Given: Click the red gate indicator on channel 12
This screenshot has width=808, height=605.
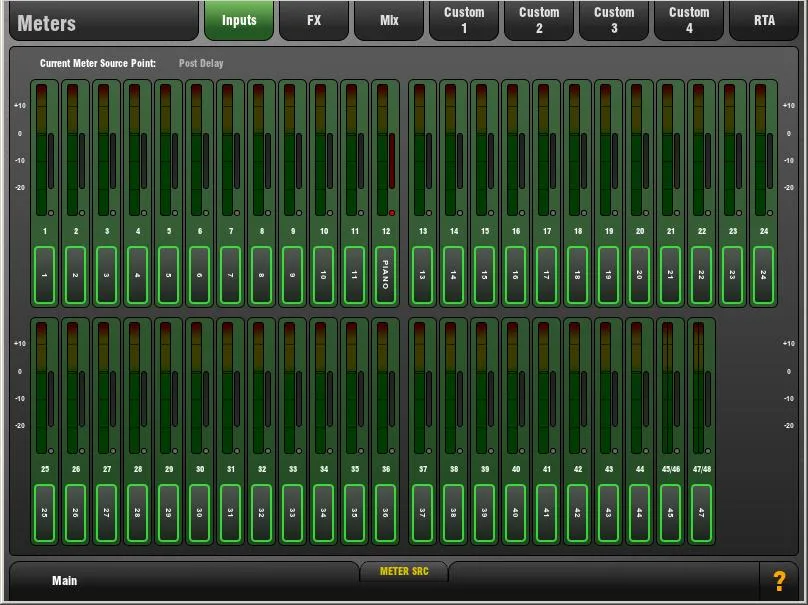Looking at the screenshot, I should click(x=392, y=212).
